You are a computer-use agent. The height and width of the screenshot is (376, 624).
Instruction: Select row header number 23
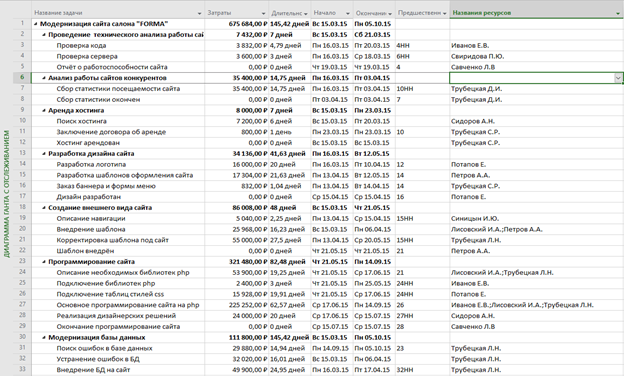(22, 261)
